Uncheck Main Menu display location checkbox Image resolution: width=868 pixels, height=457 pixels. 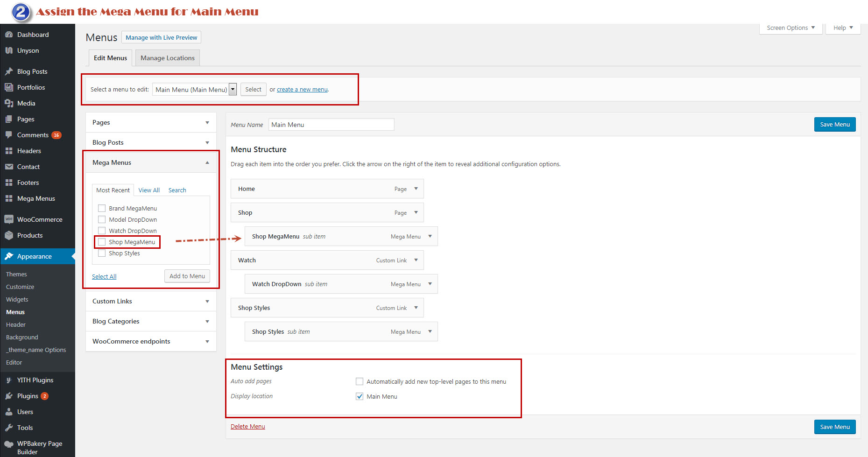[360, 396]
